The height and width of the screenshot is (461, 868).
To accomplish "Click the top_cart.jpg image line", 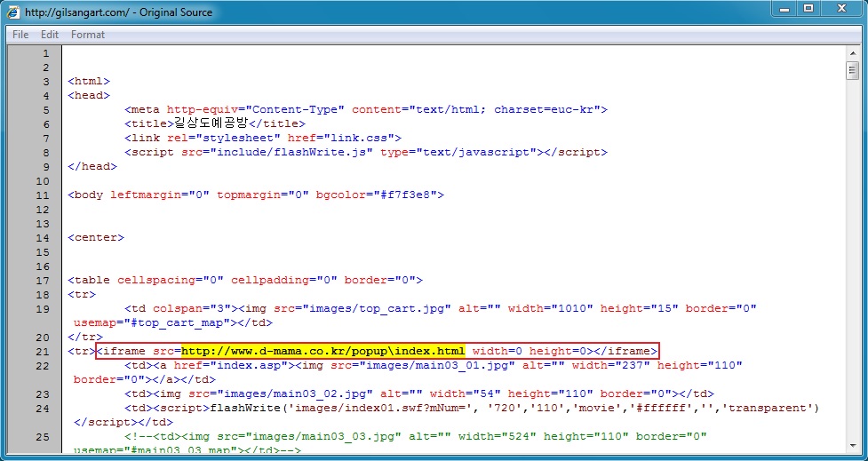I will click(x=441, y=308).
